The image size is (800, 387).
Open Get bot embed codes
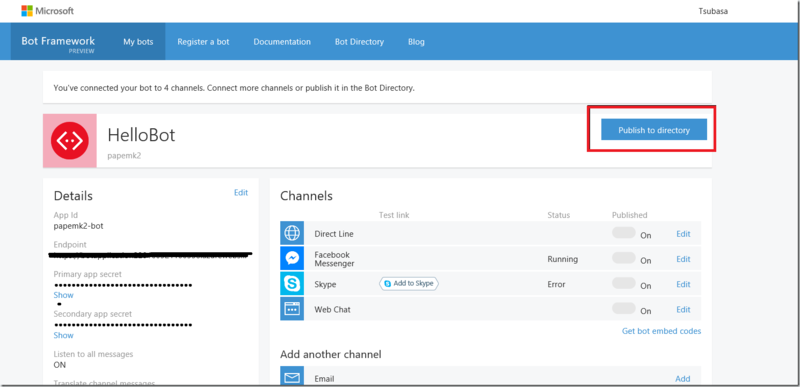click(661, 331)
